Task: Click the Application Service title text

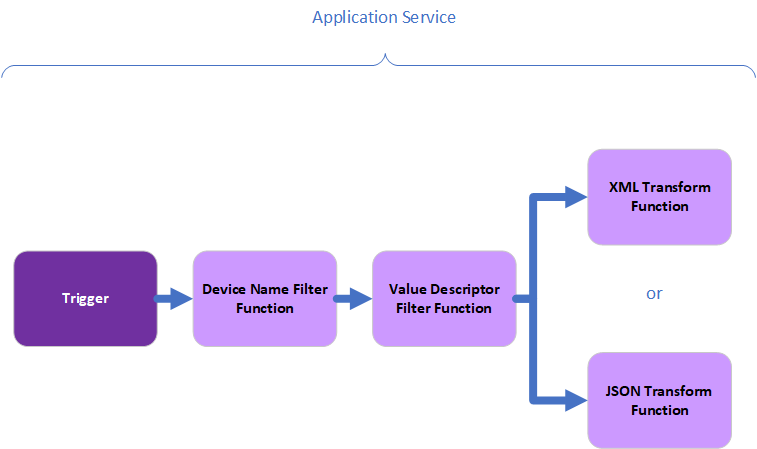Action: [x=384, y=18]
